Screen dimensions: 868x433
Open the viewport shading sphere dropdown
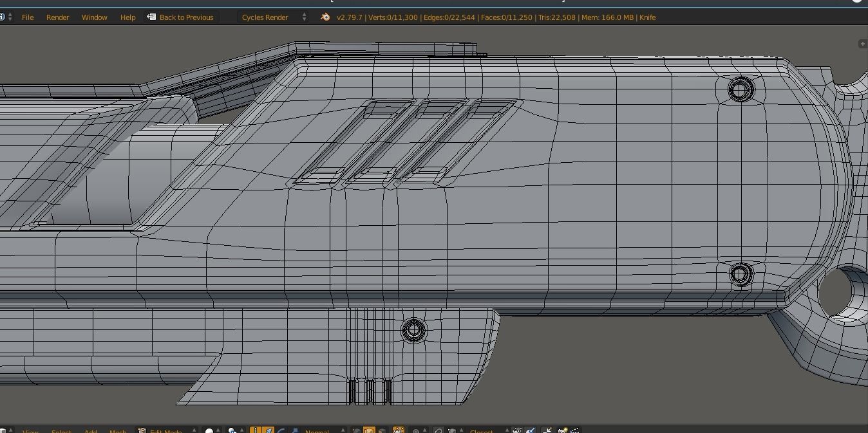(x=212, y=430)
